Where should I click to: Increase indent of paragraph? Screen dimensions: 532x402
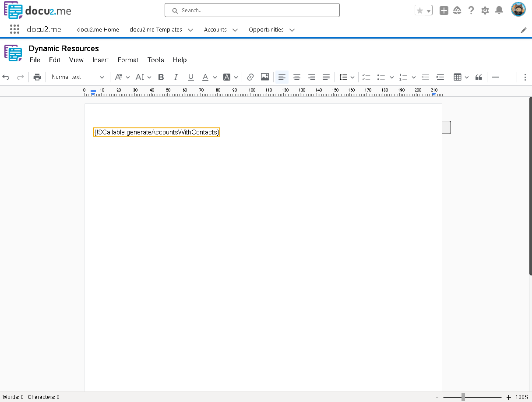(440, 77)
